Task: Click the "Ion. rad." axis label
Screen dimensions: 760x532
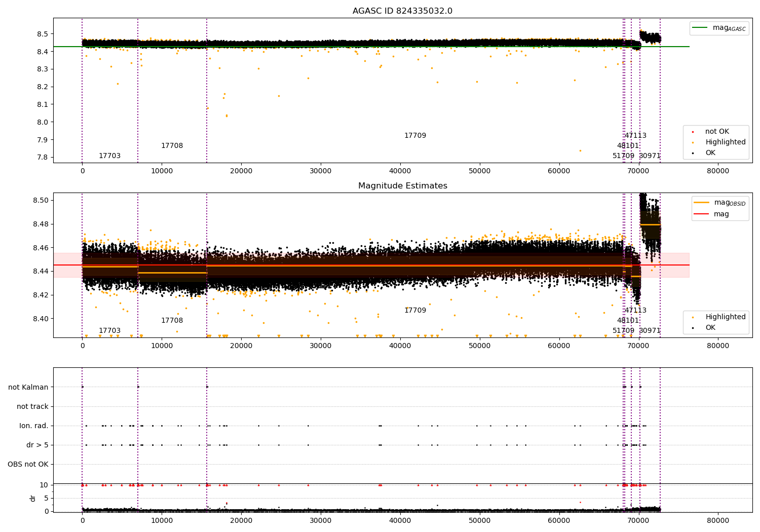Action: tap(34, 426)
